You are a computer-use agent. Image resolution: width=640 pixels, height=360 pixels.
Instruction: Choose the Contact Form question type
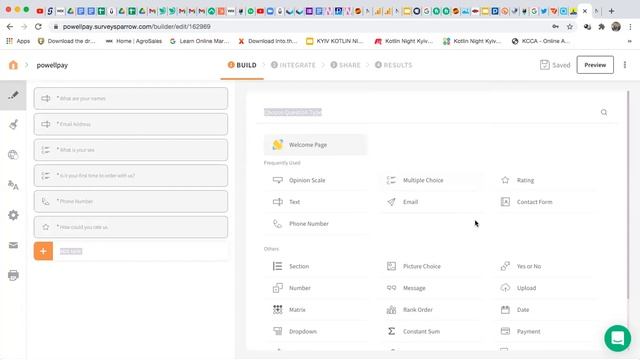[545, 202]
